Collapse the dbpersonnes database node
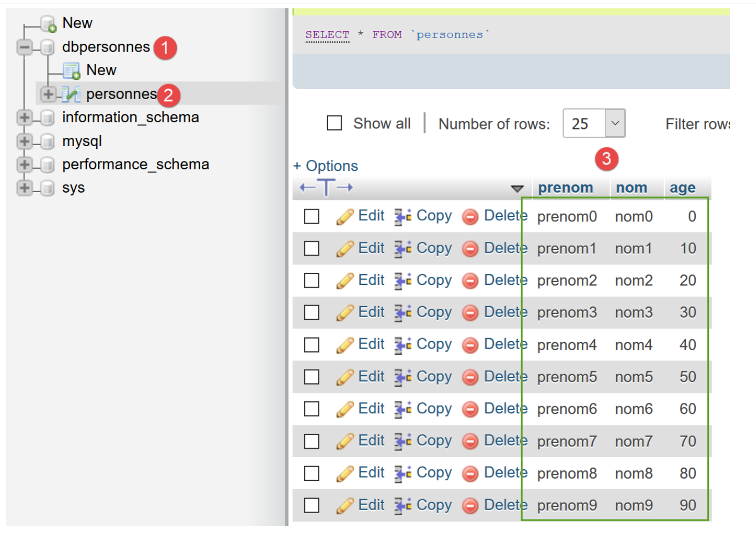This screenshot has width=756, height=534. tap(24, 48)
